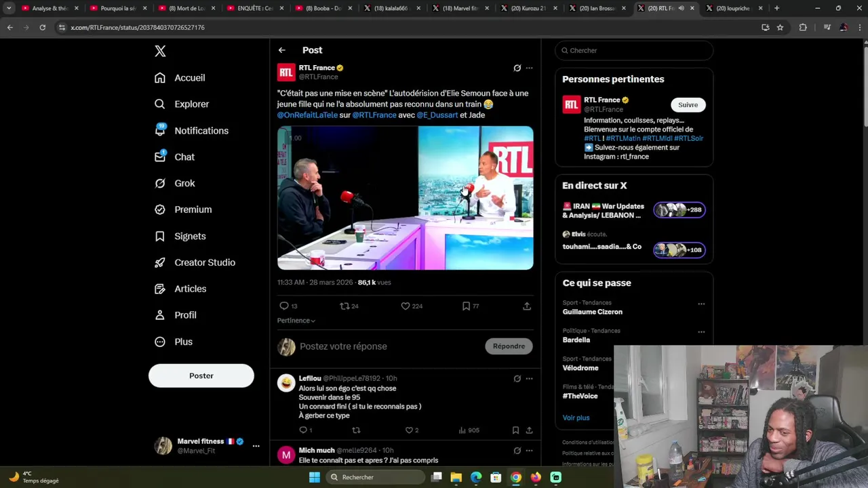Click the Articles icon in sidebar
The height and width of the screenshot is (488, 868).
pos(160,289)
